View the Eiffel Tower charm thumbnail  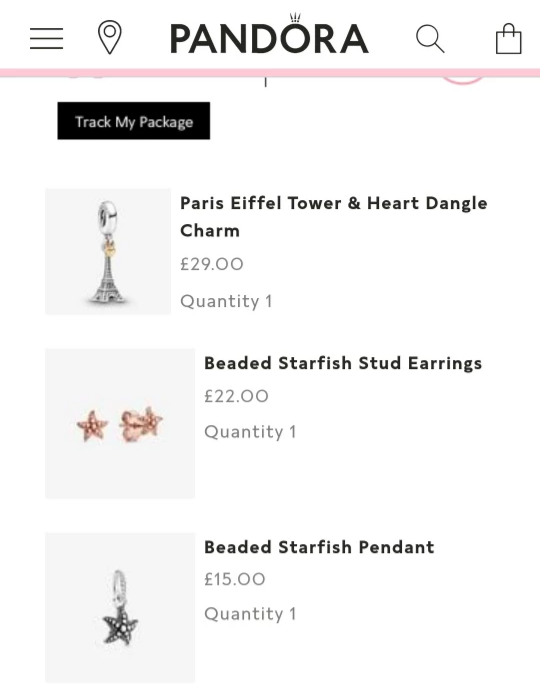click(108, 251)
